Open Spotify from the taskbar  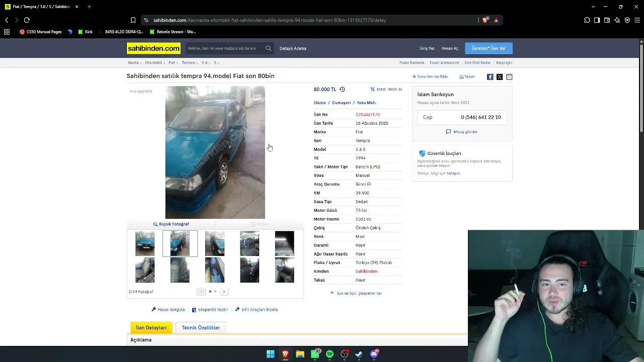pyautogui.click(x=330, y=354)
